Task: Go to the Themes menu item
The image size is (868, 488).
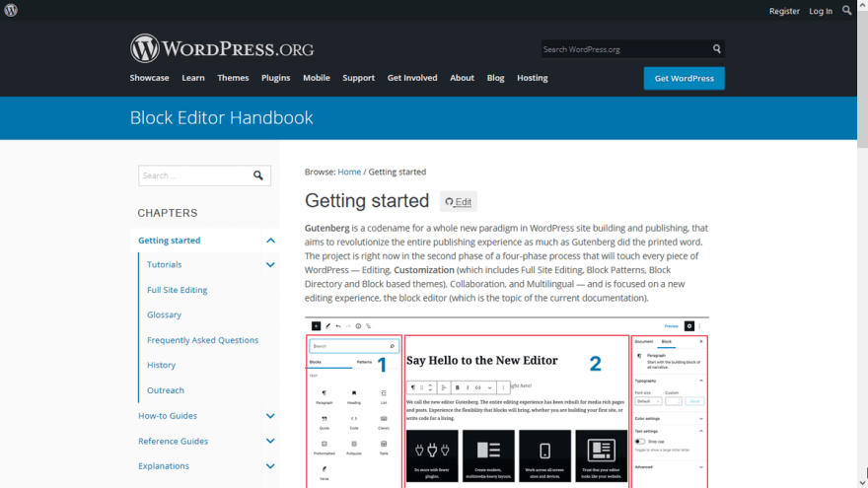Action: [233, 78]
